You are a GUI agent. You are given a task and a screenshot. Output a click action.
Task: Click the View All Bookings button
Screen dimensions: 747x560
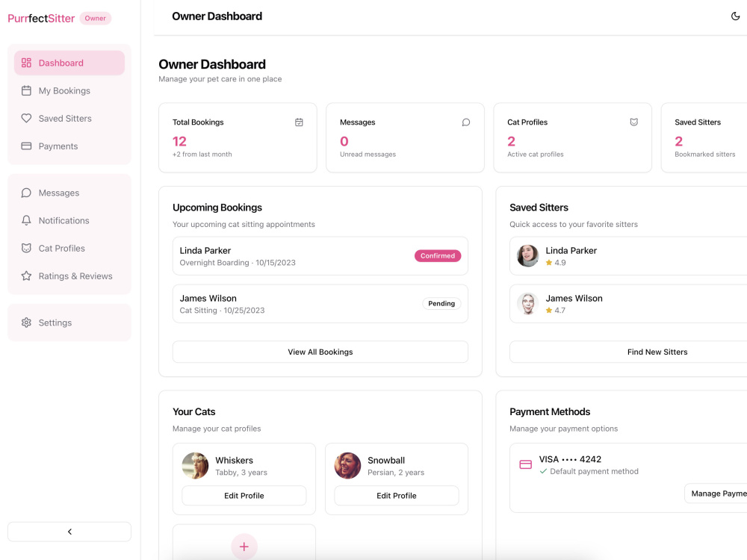pyautogui.click(x=320, y=352)
